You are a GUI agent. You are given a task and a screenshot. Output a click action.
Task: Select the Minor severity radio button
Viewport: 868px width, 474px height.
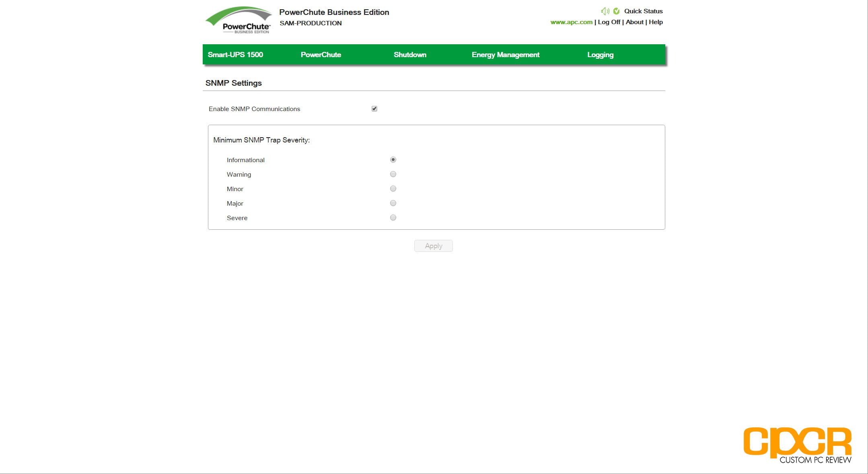tap(393, 189)
